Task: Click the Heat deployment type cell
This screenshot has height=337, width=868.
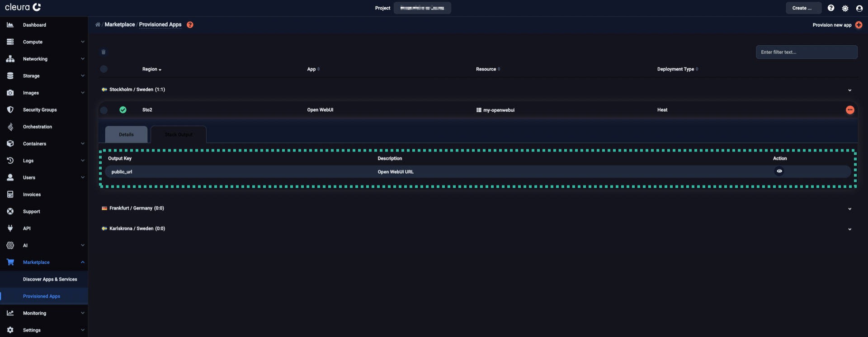Action: [662, 110]
